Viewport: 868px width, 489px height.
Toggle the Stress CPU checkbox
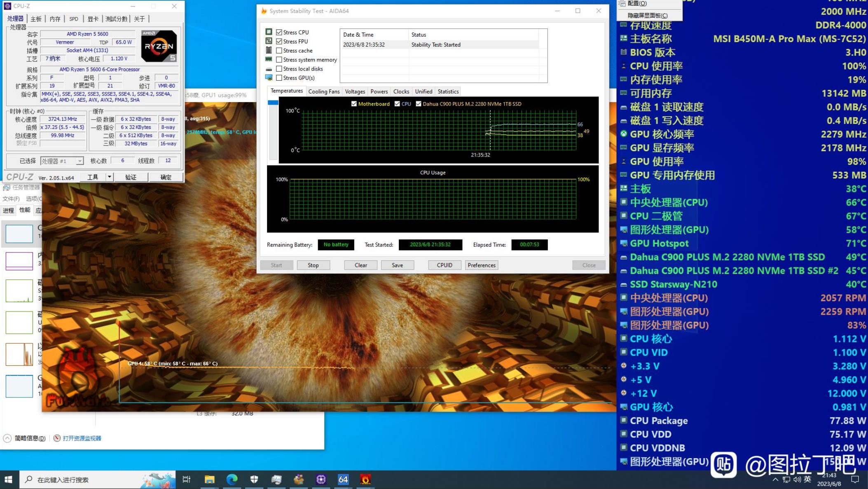(279, 32)
